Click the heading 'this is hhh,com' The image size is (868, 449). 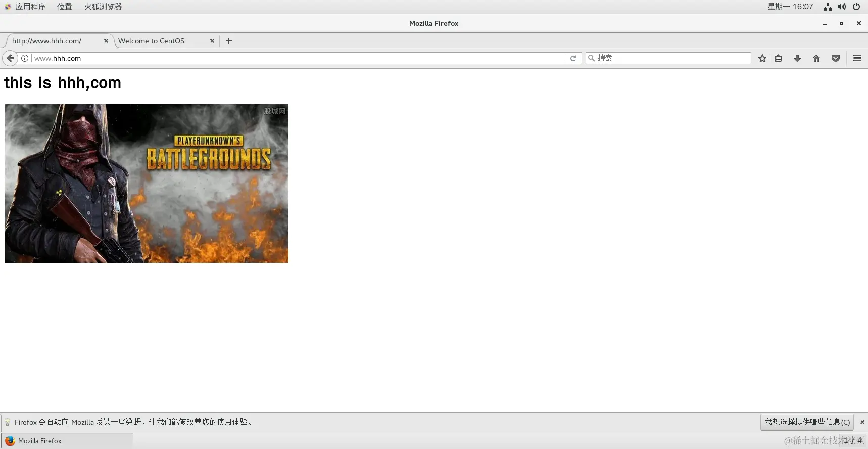coord(63,83)
